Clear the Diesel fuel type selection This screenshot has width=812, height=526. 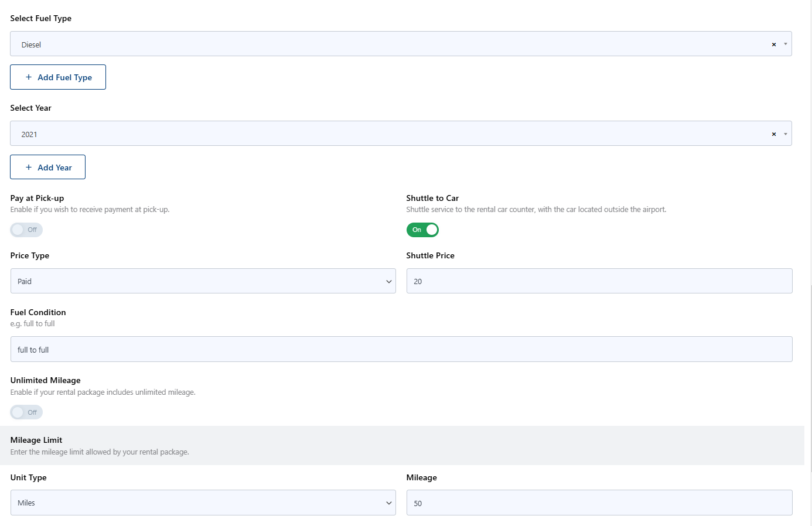point(774,45)
